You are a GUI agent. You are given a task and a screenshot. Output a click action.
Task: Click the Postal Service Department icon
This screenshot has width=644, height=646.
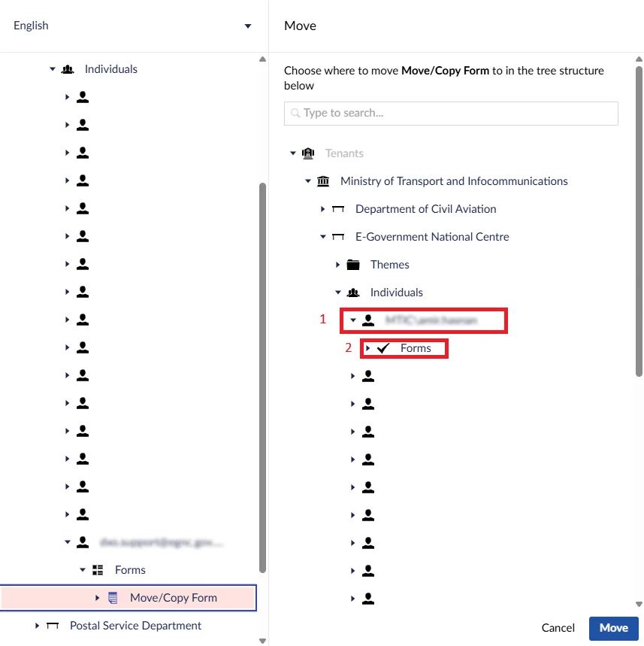click(x=53, y=626)
